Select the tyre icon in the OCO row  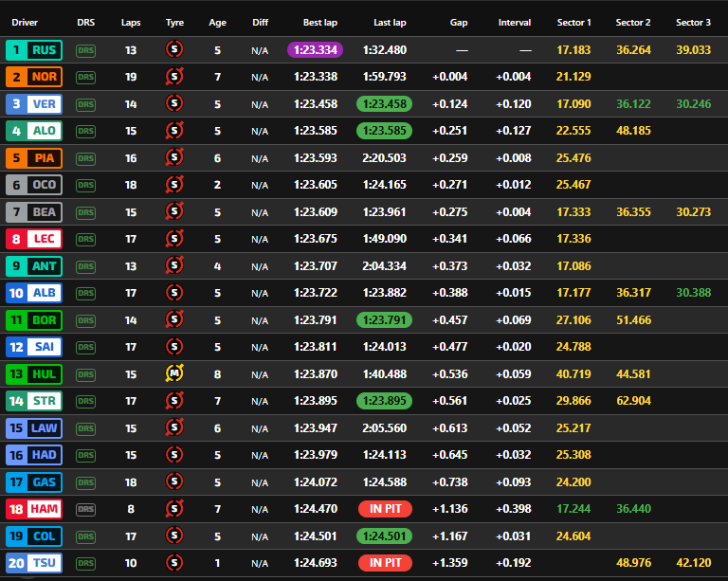click(174, 185)
